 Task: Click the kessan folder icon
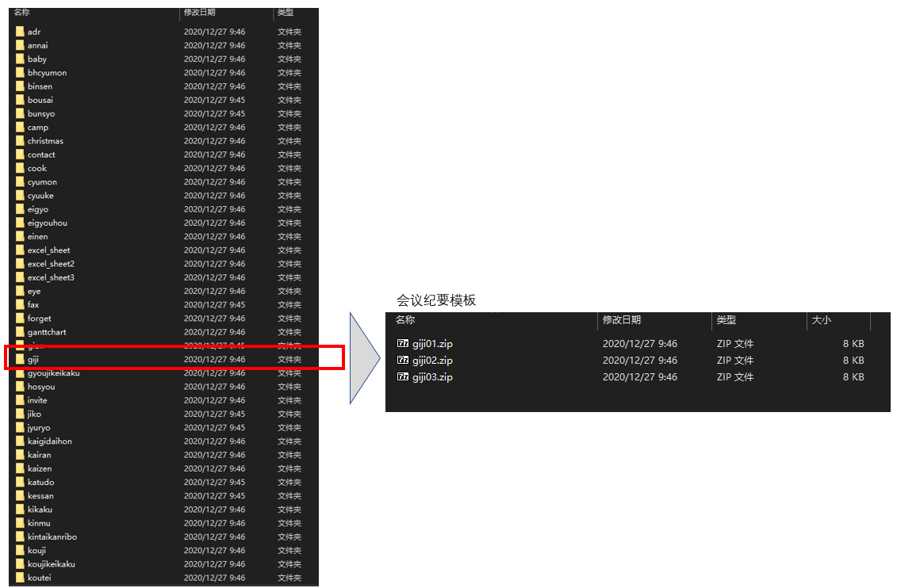20,496
